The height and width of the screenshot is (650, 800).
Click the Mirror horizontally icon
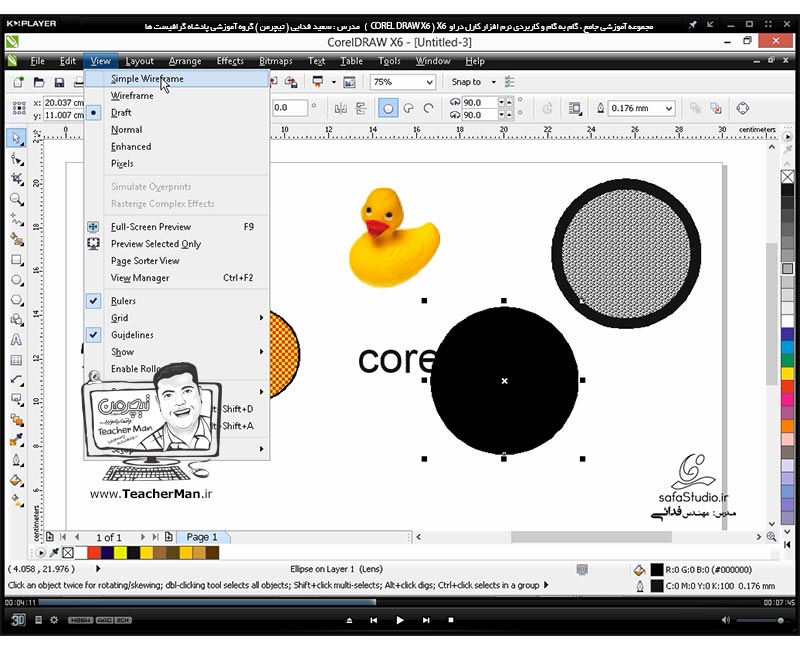coord(340,108)
